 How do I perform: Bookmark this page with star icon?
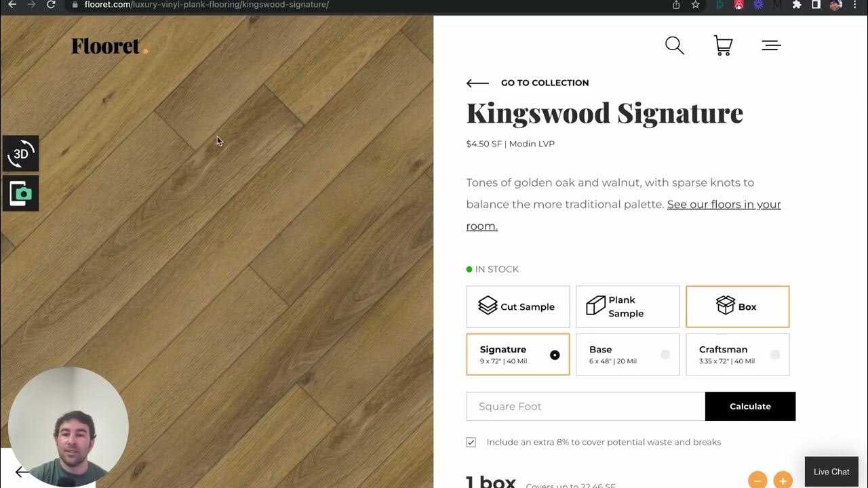[695, 5]
